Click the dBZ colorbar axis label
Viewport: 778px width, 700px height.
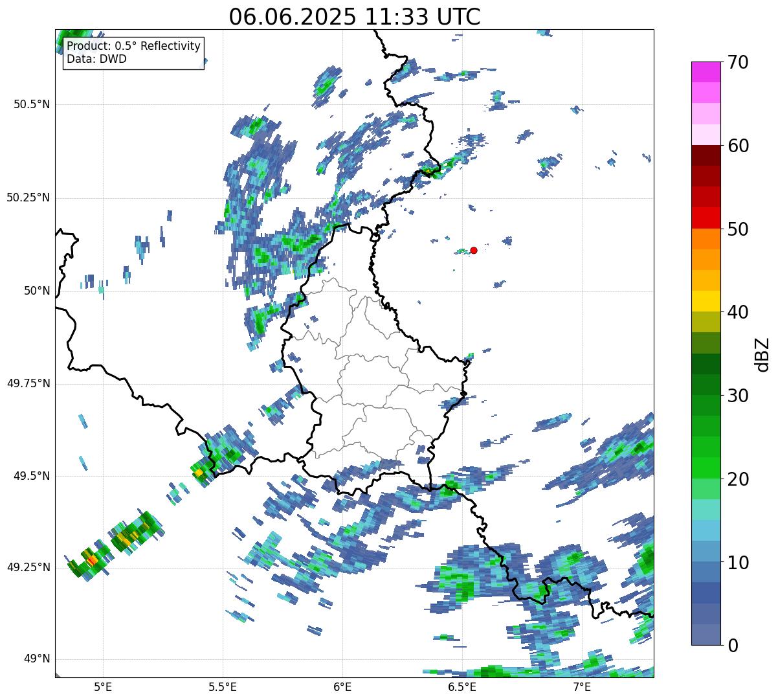click(x=762, y=354)
